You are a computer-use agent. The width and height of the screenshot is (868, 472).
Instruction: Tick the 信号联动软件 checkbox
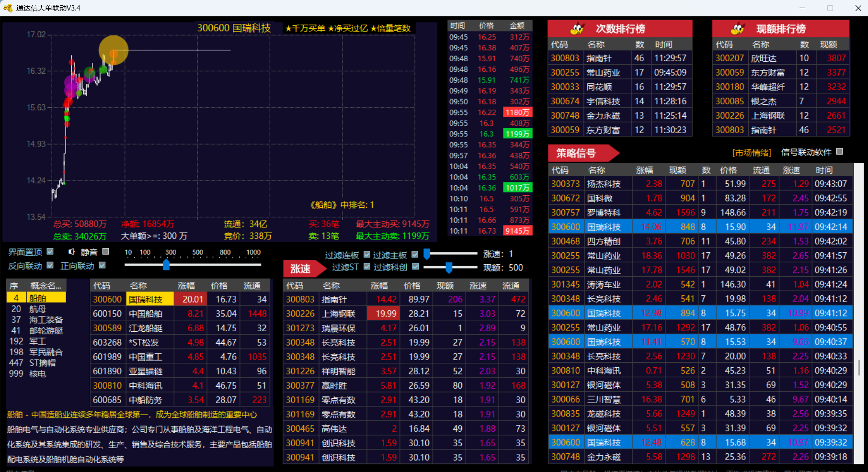839,152
